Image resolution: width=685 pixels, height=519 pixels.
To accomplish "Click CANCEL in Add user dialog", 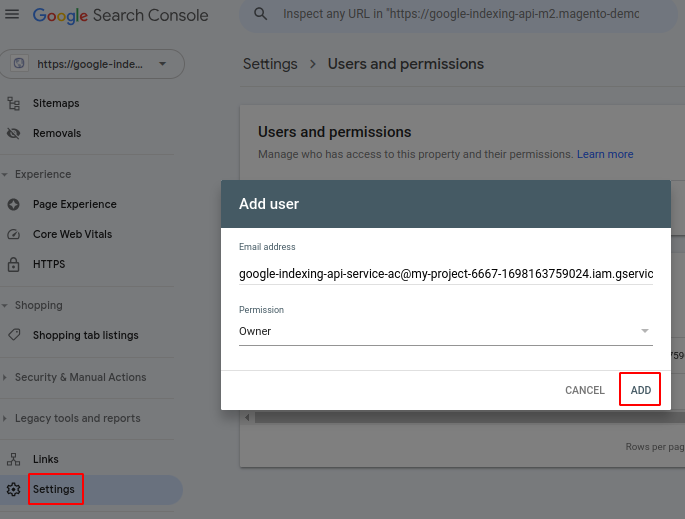I will (x=585, y=390).
